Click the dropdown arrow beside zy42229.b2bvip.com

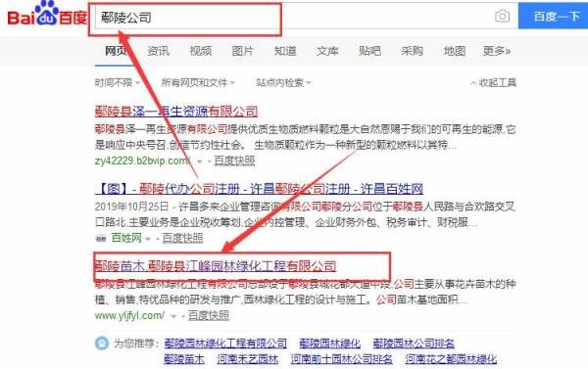[x=200, y=161]
